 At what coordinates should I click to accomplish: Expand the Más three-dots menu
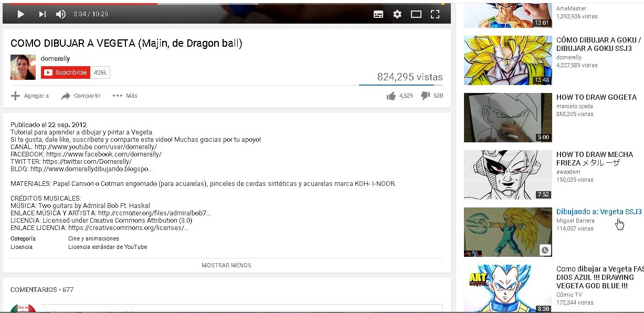(x=125, y=96)
